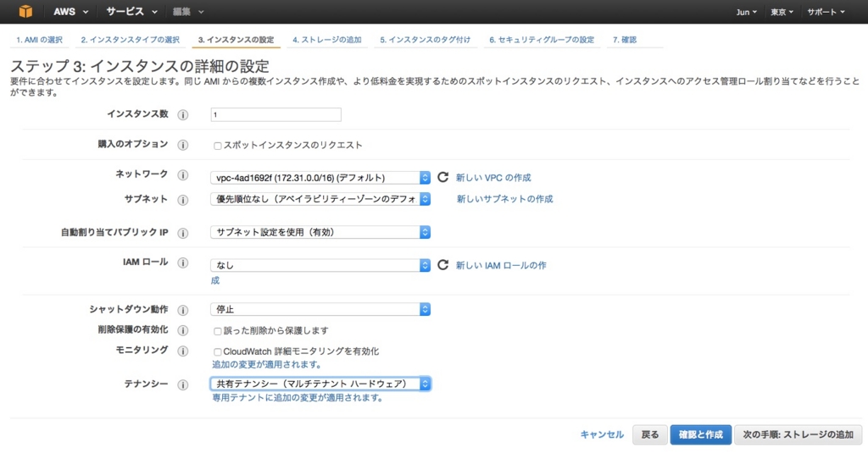Open the サブネット dropdown
Viewport: 868px width, 453px height.
point(320,199)
